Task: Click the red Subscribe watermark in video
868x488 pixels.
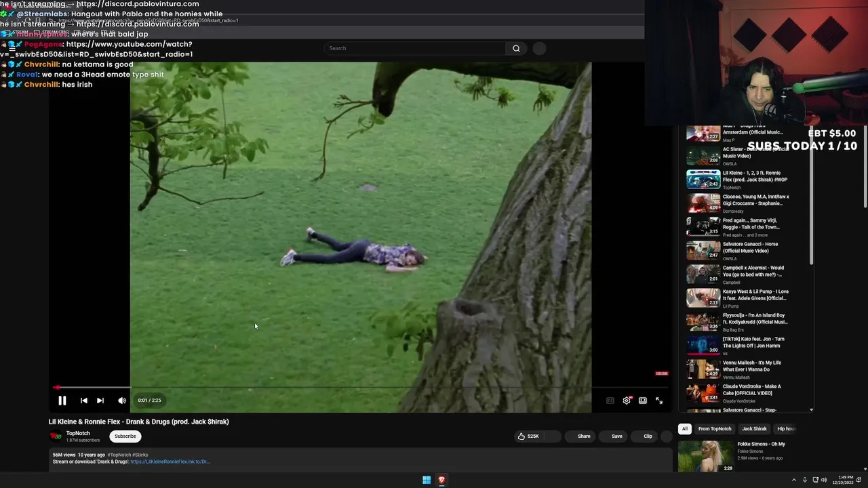Action: pyautogui.click(x=662, y=373)
